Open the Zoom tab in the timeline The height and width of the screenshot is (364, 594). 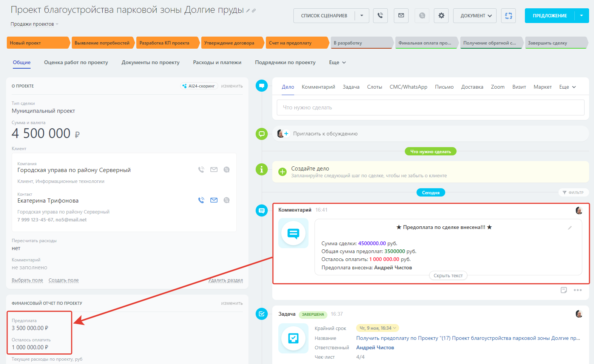coord(498,87)
